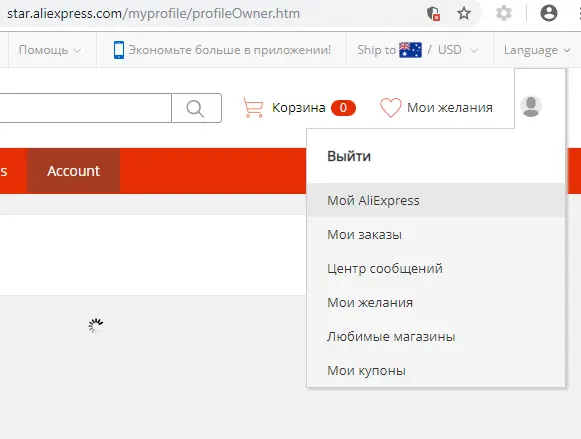This screenshot has height=439, width=581.
Task: Click the shield extension icon in address bar
Action: (x=433, y=14)
